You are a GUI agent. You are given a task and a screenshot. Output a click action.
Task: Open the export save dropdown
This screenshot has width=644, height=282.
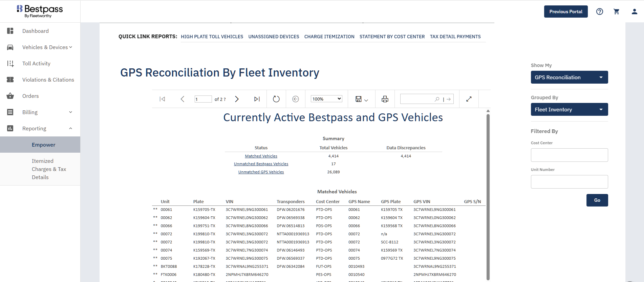(362, 99)
